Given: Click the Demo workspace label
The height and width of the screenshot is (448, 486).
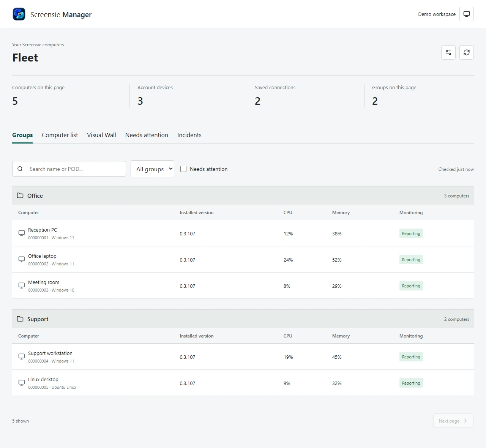Looking at the screenshot, I should coord(437,14).
